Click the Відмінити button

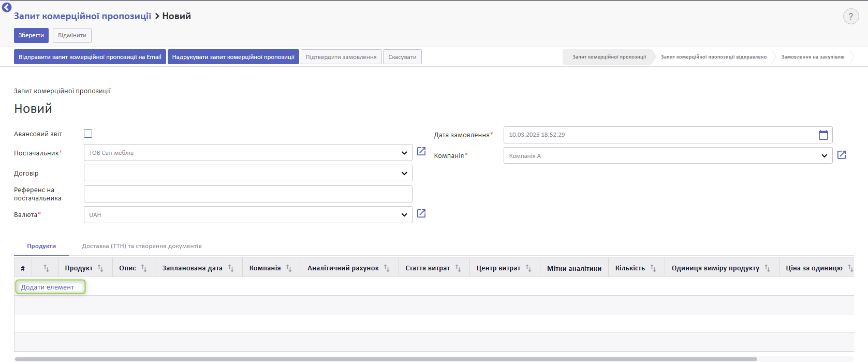click(72, 35)
